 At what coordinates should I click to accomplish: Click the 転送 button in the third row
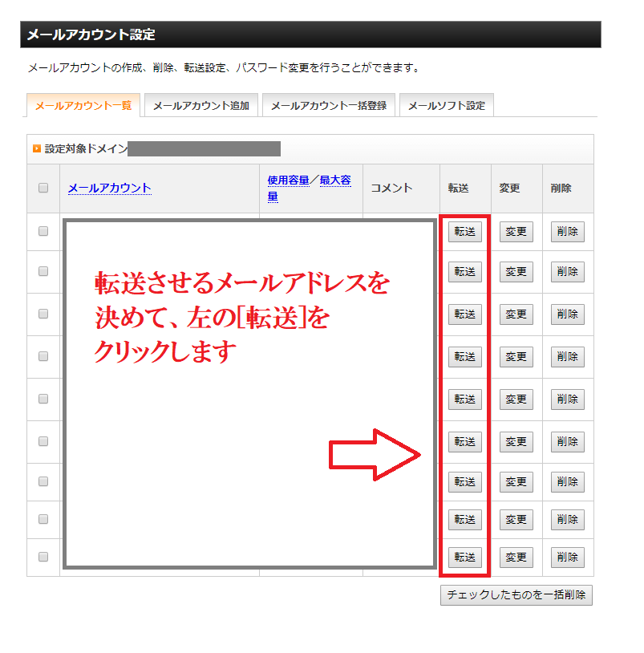(465, 314)
